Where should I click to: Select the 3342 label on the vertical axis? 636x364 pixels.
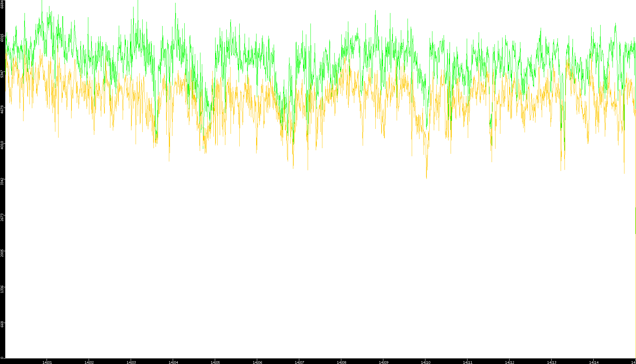(x=2, y=181)
